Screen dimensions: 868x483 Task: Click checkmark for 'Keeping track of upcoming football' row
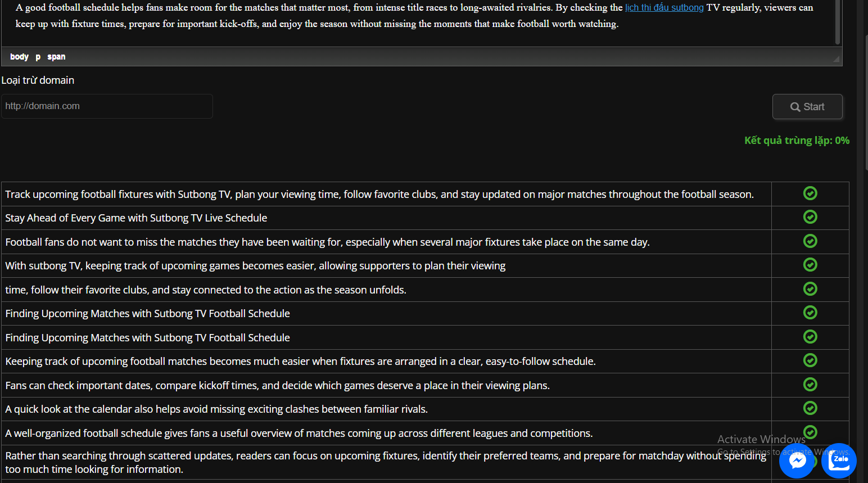pos(810,360)
